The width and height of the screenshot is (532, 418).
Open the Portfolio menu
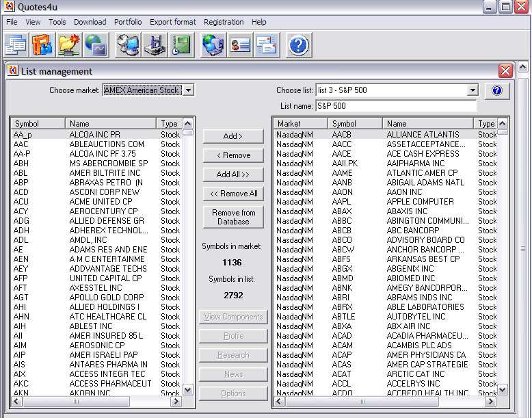(x=128, y=22)
